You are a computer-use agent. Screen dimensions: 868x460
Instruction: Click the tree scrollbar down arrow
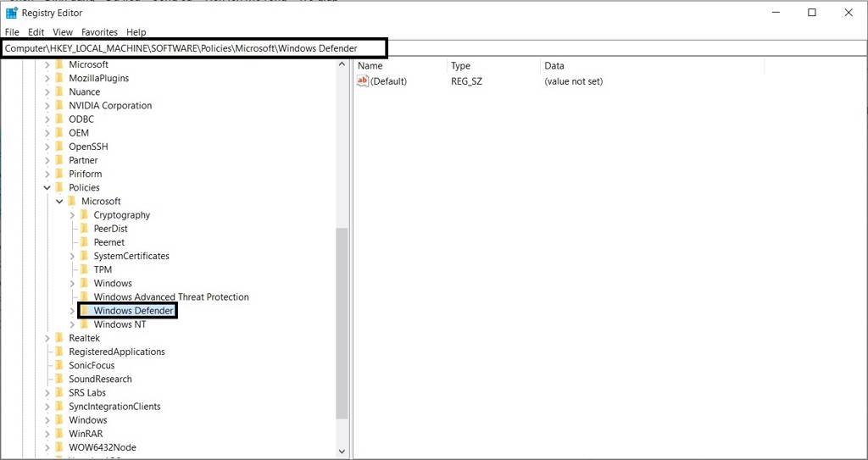(x=342, y=452)
